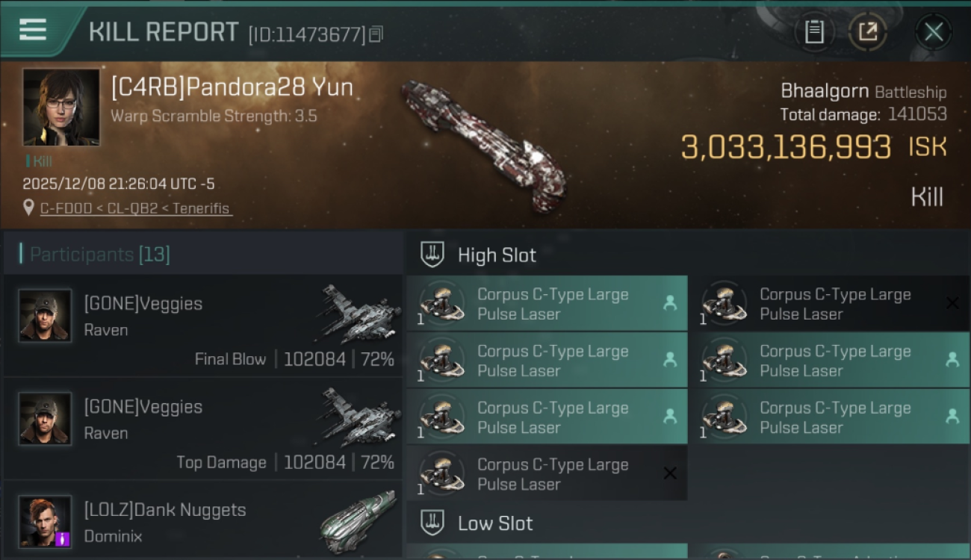Click the dropped-item icon on second-row right laser
The height and width of the screenshot is (560, 971).
[952, 359]
